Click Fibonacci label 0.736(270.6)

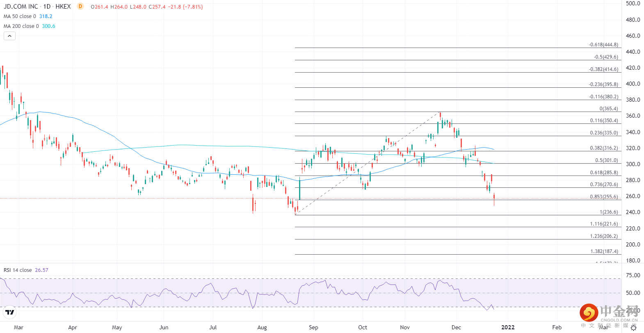604,185
